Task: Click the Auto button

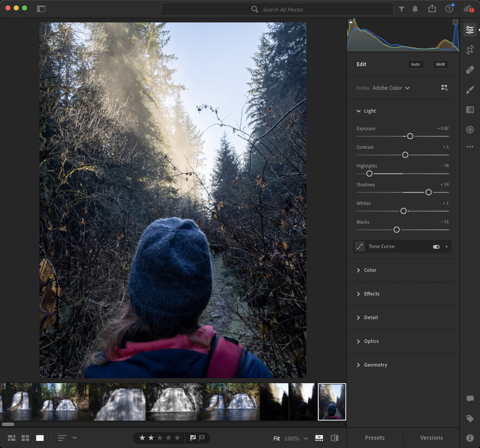Action: [415, 64]
